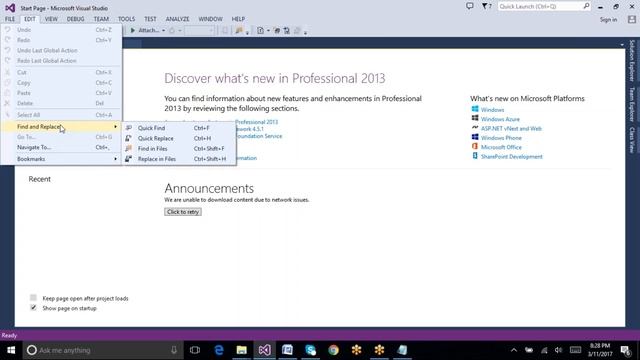Click the Quick Replace icon in the submenu
This screenshot has height=360, width=640.
129,138
